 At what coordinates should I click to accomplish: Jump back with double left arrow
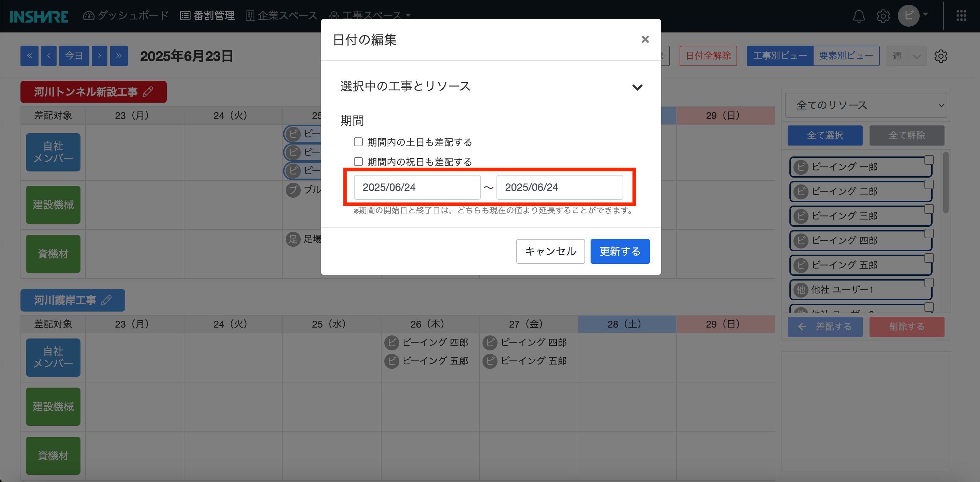[x=29, y=56]
